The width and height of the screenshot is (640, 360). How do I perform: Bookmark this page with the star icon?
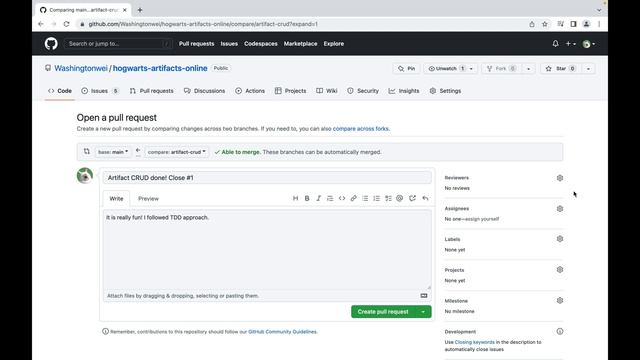(x=544, y=24)
